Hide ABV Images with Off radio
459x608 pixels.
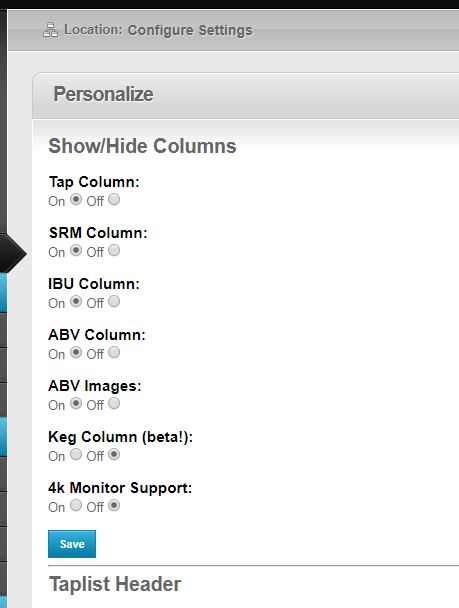click(114, 404)
